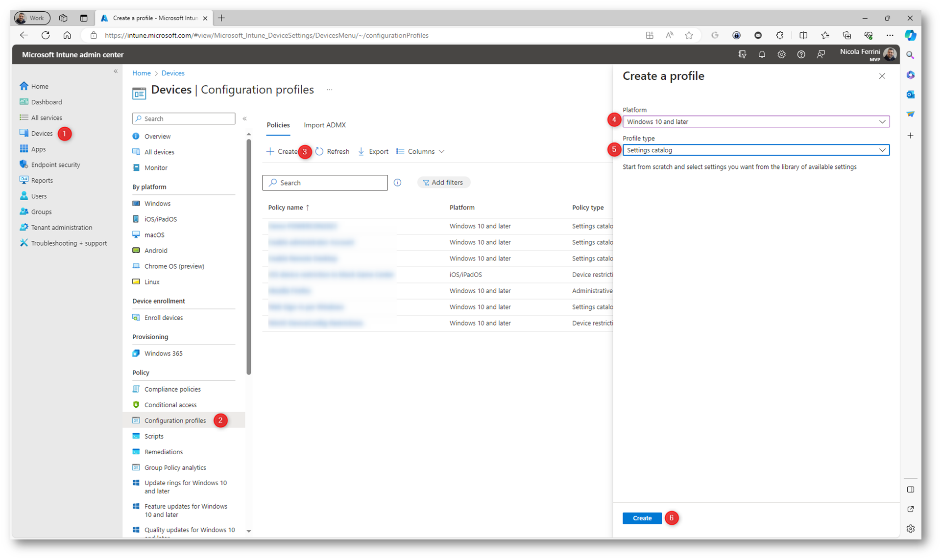Select Chrome OS (preview) platform
Image resolution: width=942 pixels, height=560 pixels.
click(169, 266)
